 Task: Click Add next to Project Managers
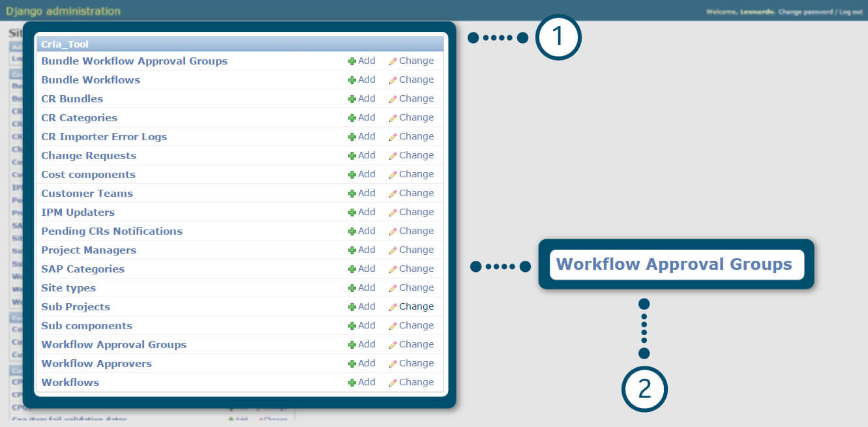(366, 250)
